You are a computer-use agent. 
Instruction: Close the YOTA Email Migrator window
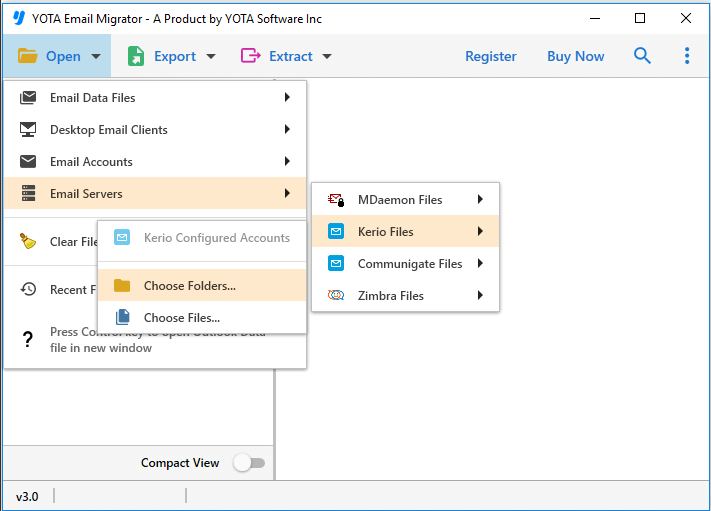(686, 18)
